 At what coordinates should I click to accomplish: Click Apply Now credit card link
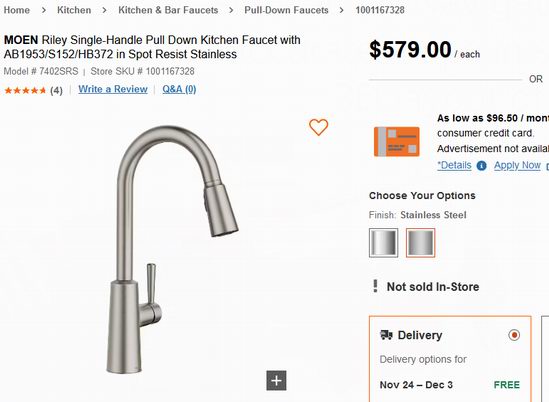click(517, 165)
